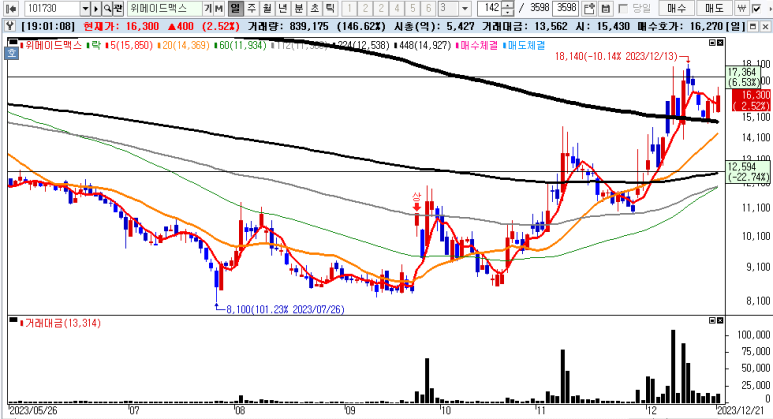Click the green 락 legend label
773x419 pixels.
tap(96, 46)
